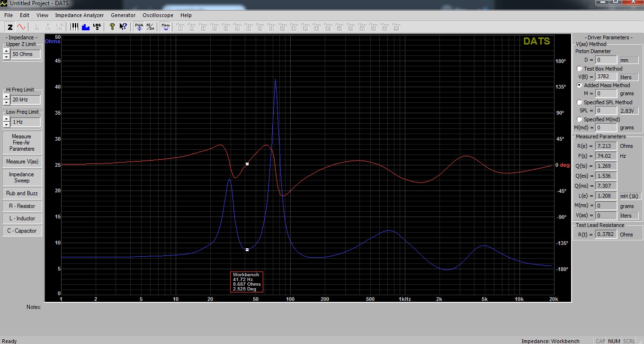Click the SPL value input field

click(x=606, y=110)
